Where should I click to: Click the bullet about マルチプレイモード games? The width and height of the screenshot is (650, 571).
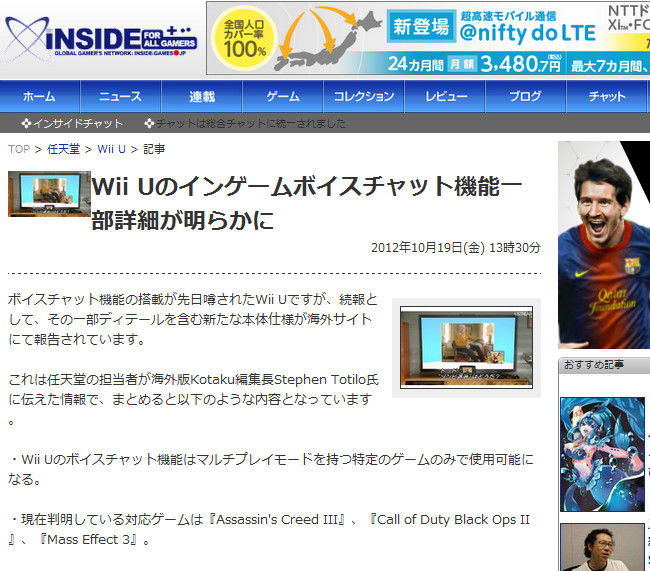[x=271, y=469]
